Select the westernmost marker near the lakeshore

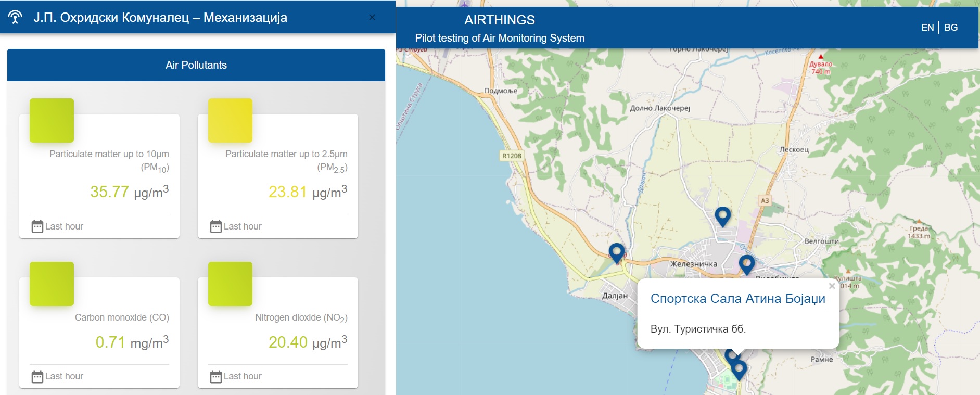[x=617, y=253]
